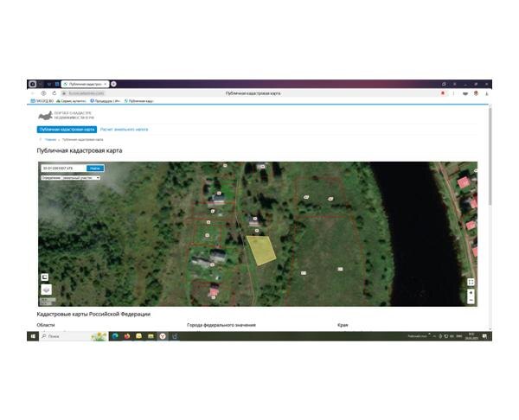The height and width of the screenshot is (420, 519).
Task: Click the parcel marker on the large field by the river
Action: click(340, 269)
